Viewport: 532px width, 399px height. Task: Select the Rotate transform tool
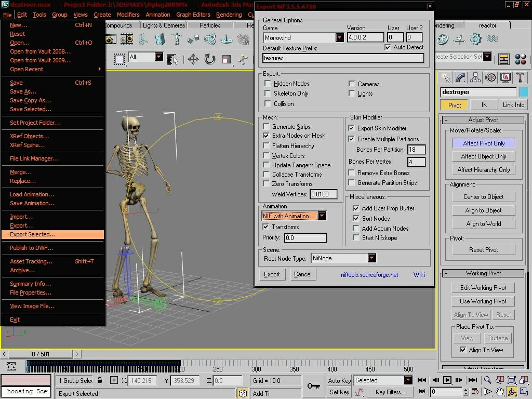[210, 59]
